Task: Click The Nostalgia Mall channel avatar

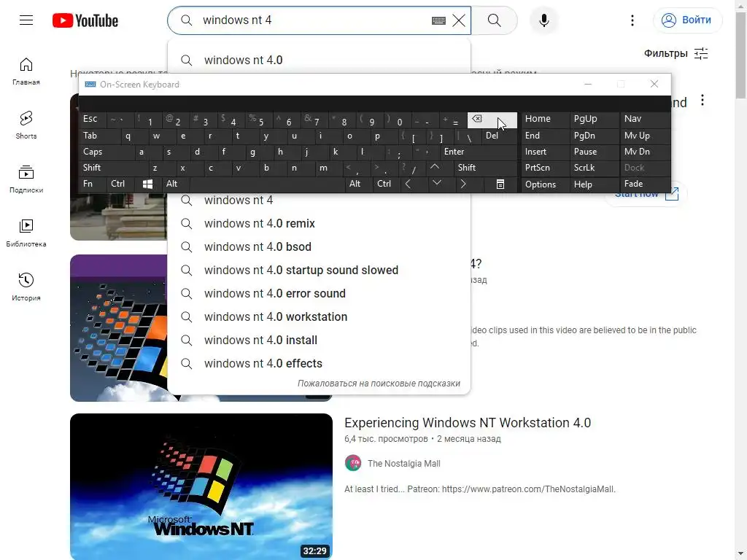Action: click(353, 463)
